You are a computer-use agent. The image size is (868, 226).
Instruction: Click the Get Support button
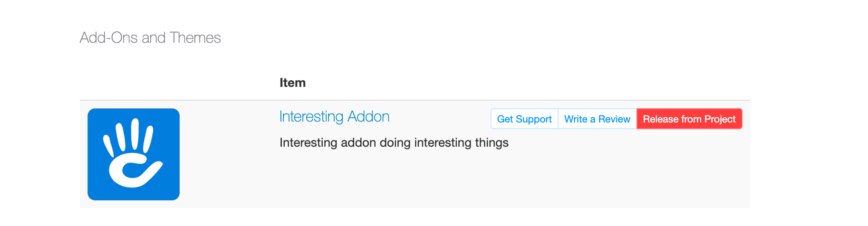tap(524, 119)
